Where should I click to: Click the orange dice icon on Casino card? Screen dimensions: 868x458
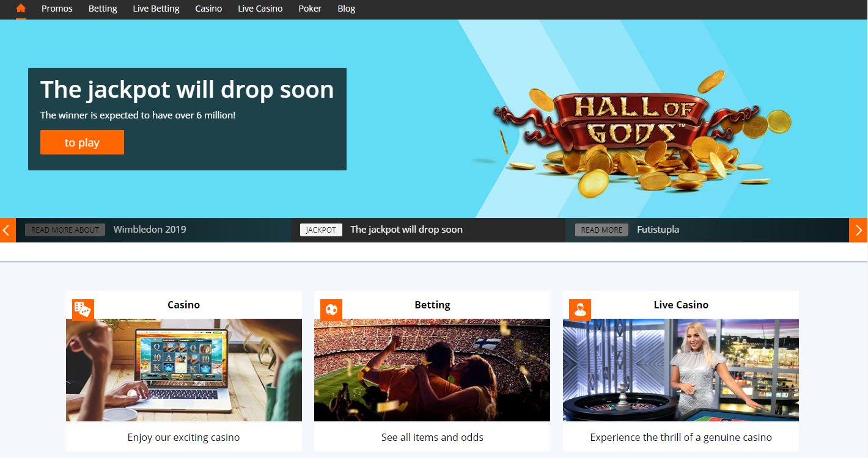[x=83, y=310]
